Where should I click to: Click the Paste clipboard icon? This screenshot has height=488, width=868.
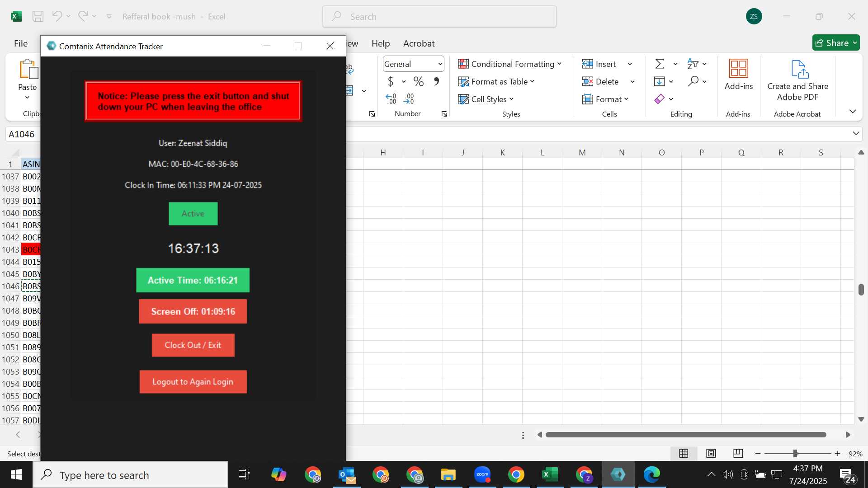(28, 69)
